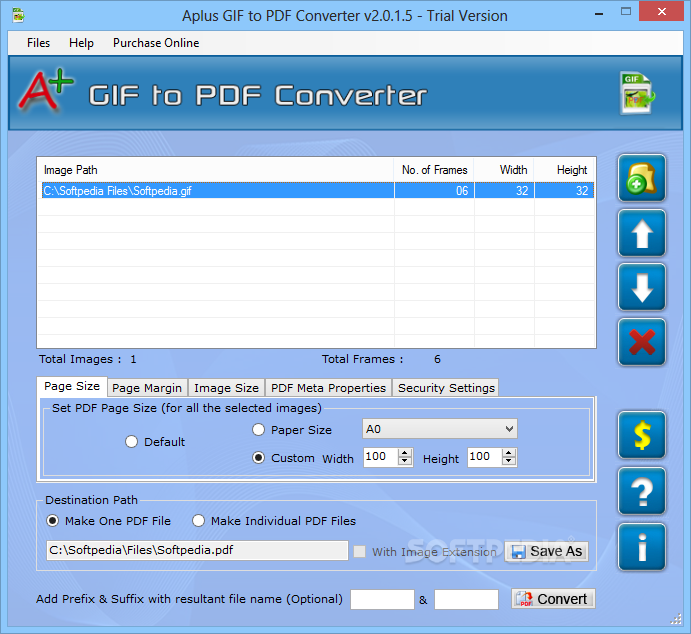This screenshot has width=691, height=634.
Task: Decrease custom Width with down arrow
Action: point(405,461)
